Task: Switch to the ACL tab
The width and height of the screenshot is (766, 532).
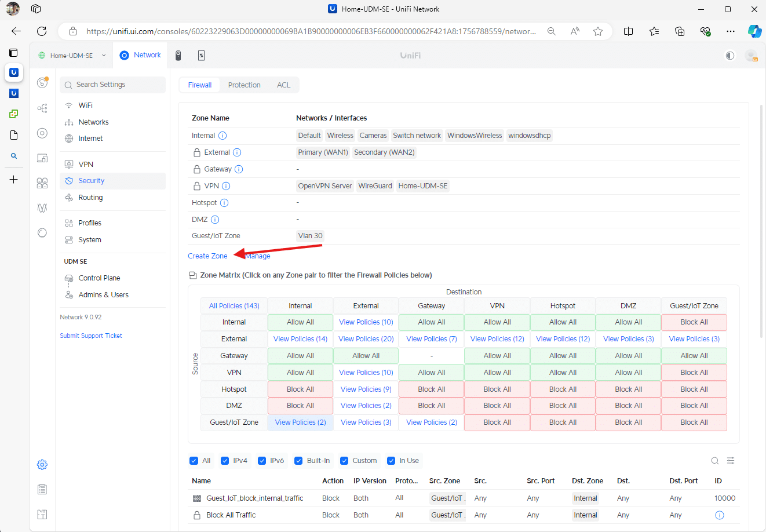Action: (x=283, y=85)
